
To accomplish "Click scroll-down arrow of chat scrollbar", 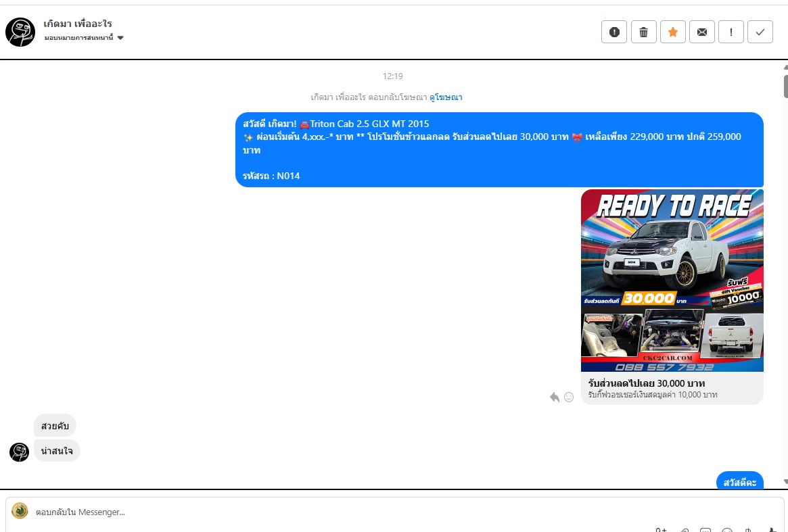I will 785,481.
